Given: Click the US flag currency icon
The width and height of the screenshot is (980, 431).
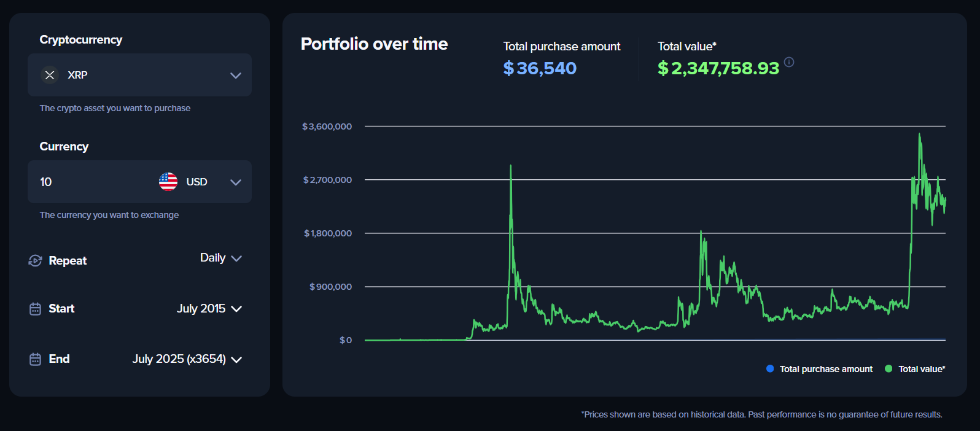Looking at the screenshot, I should (168, 182).
